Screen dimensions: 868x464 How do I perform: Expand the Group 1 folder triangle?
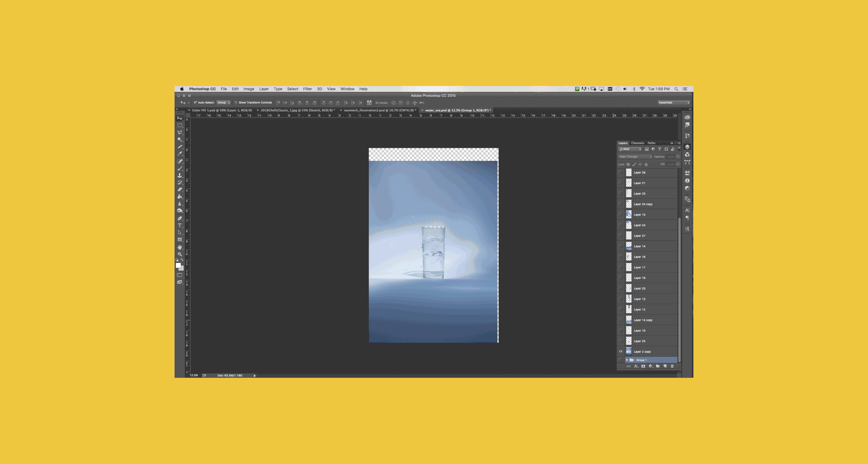pos(627,360)
